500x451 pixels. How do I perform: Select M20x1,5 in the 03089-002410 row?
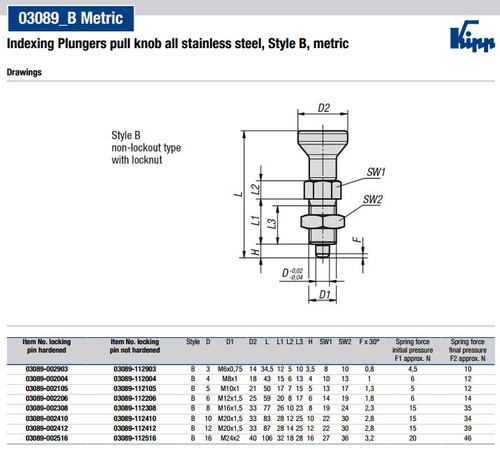coord(230,419)
